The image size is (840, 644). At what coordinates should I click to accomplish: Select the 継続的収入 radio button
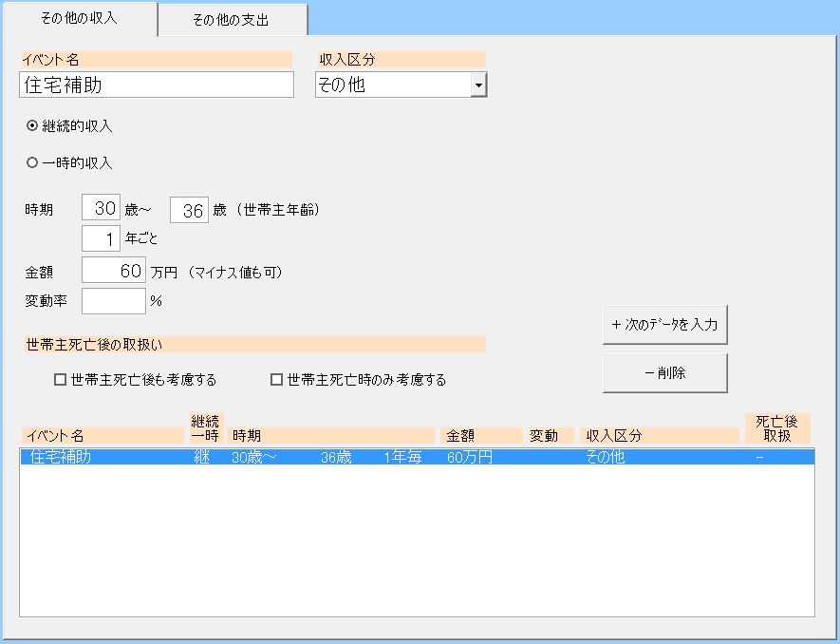(33, 126)
